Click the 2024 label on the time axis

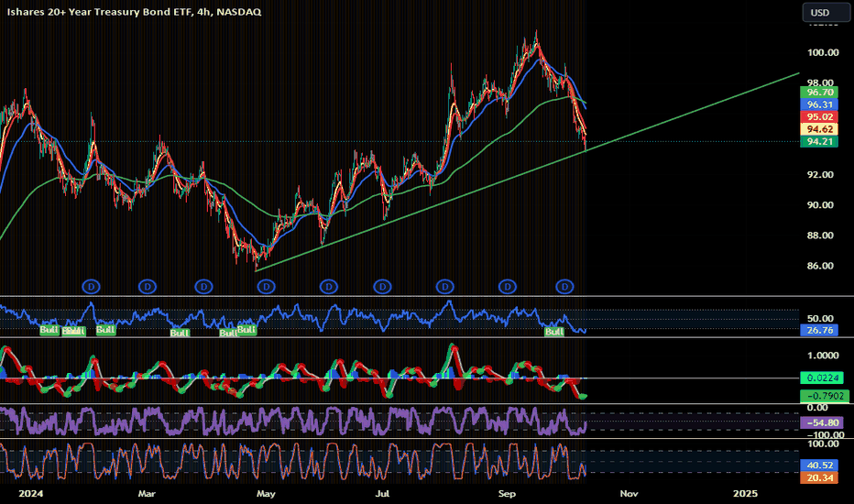[30, 494]
